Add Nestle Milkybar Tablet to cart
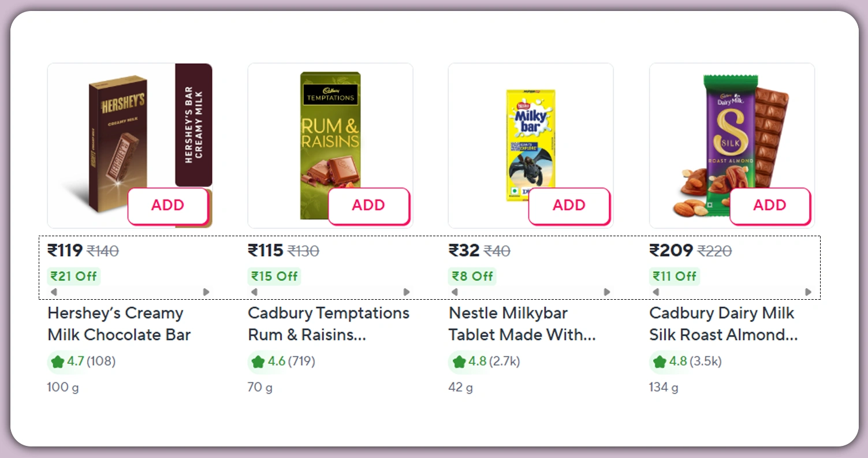868x458 pixels. [569, 206]
